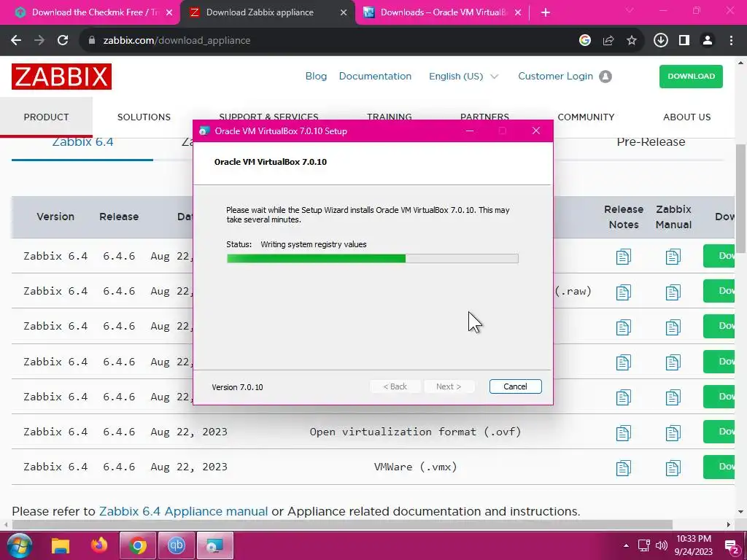Click Download button for .ovf row
747x560 pixels.
[719, 432]
